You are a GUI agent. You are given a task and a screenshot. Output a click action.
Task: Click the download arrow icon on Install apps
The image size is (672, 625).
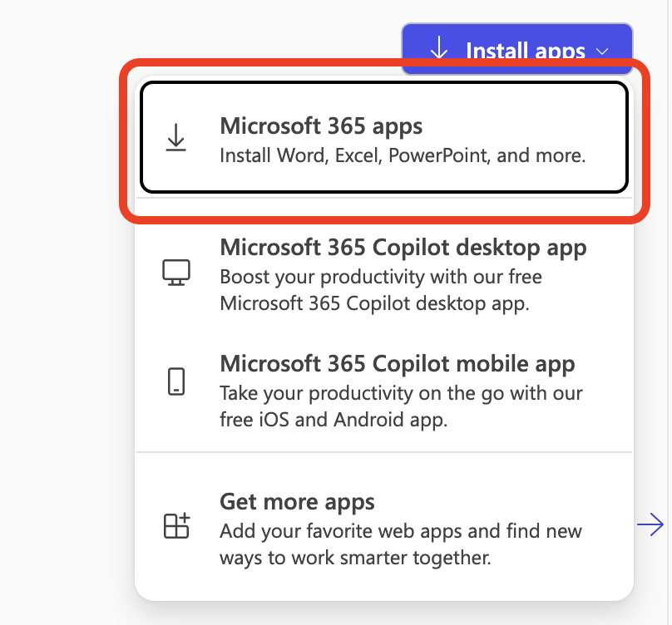439,47
